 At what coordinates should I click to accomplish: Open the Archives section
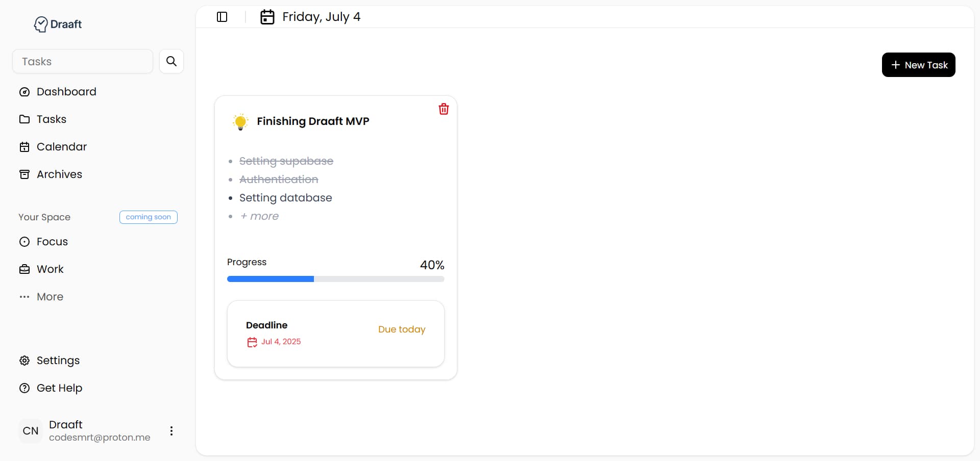click(60, 174)
